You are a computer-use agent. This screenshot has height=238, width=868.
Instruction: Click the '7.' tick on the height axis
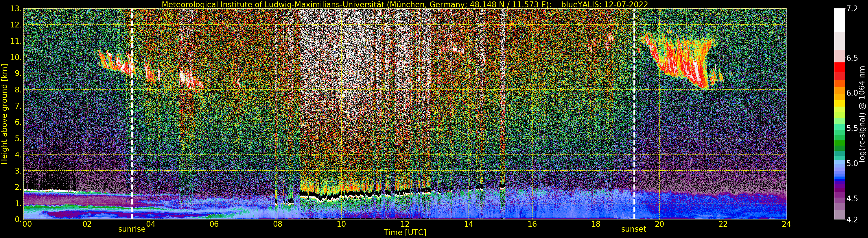(18, 106)
